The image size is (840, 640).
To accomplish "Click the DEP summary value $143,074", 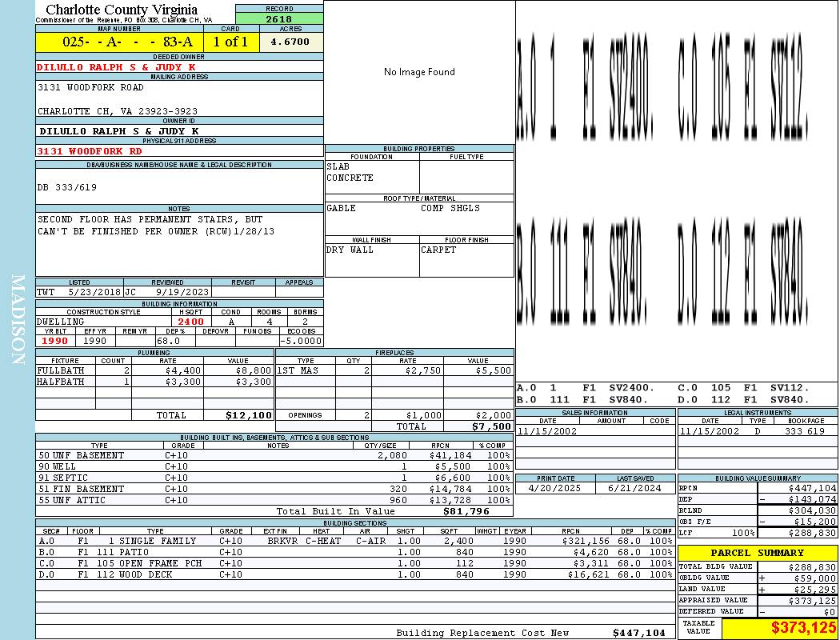I will coord(812,500).
